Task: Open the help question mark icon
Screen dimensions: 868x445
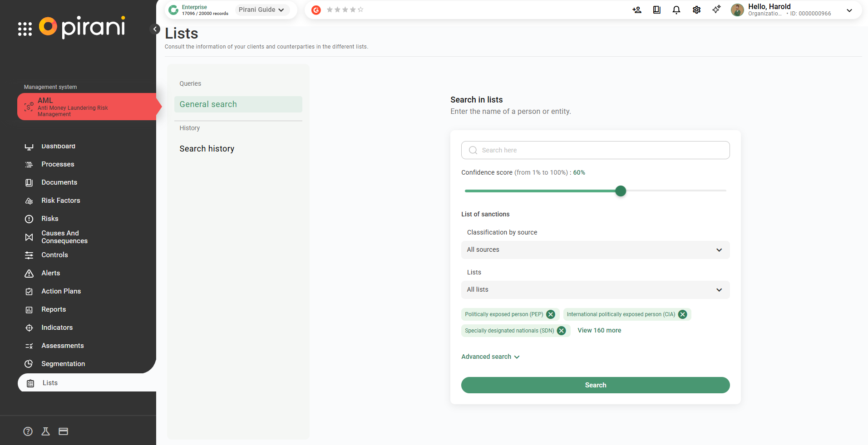Action: [28, 431]
